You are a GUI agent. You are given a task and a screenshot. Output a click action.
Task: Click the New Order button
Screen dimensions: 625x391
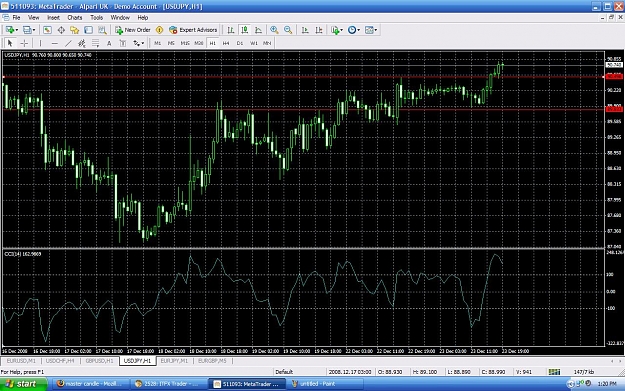(x=133, y=30)
